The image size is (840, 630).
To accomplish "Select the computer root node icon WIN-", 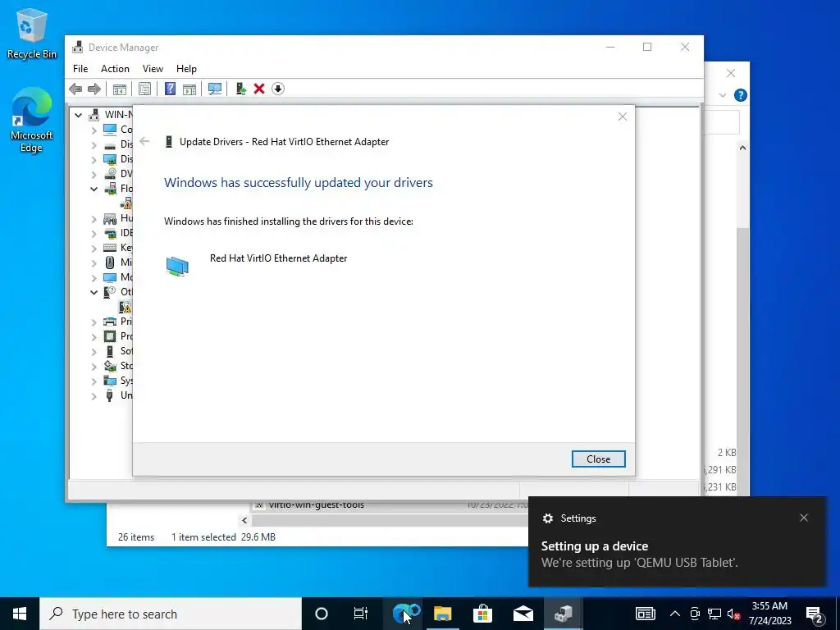I will 94,115.
